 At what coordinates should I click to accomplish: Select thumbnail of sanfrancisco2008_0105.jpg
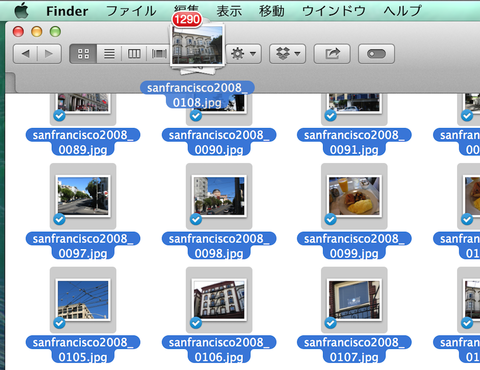click(x=83, y=300)
